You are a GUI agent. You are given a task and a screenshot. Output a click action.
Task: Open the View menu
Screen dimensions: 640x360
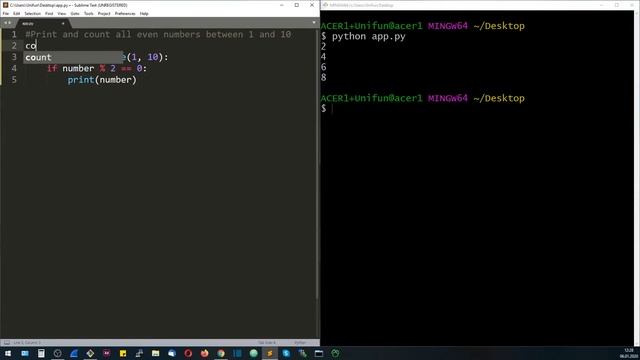(x=62, y=13)
